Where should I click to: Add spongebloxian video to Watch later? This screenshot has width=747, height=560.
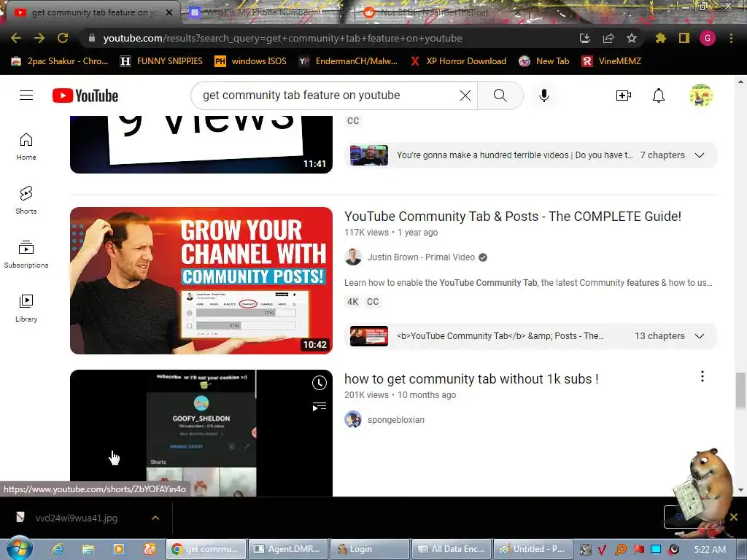click(320, 383)
